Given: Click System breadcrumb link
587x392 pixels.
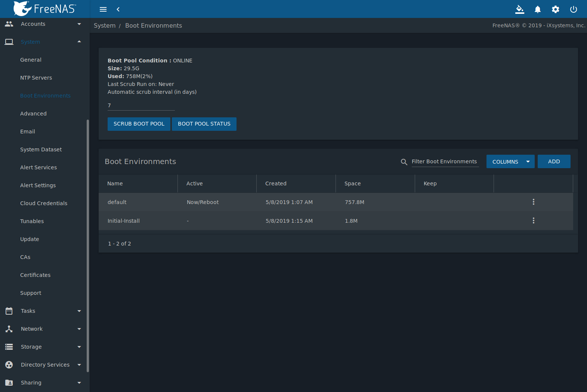Looking at the screenshot, I should [x=105, y=25].
